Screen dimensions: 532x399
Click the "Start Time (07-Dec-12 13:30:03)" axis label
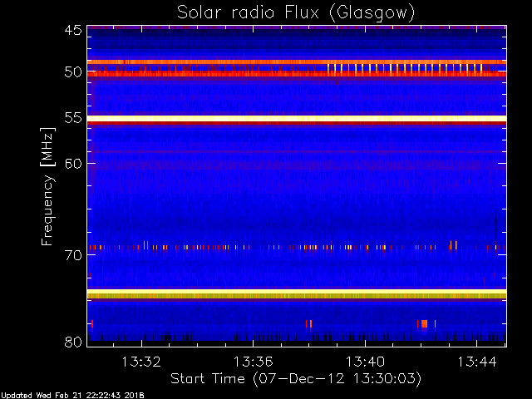click(x=296, y=379)
